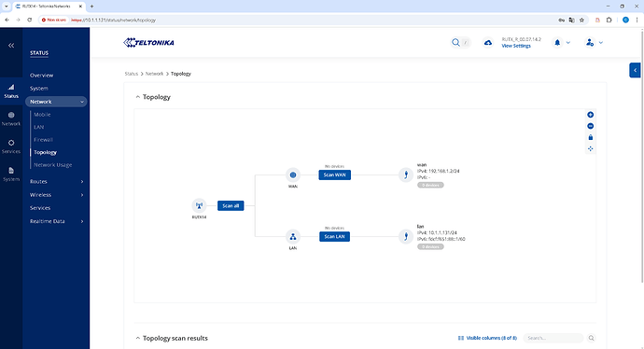
Task: Focus the scan results Search field
Action: click(x=553, y=338)
